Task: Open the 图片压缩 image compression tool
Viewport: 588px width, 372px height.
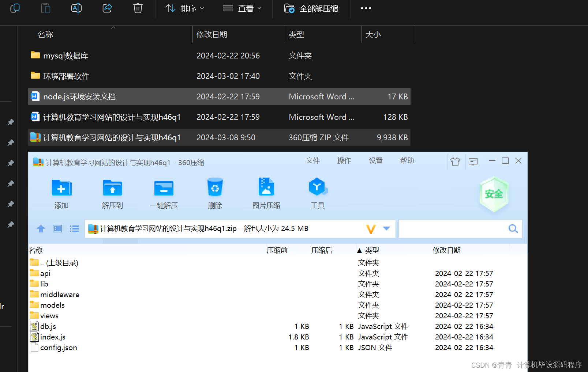Action: coord(266,193)
